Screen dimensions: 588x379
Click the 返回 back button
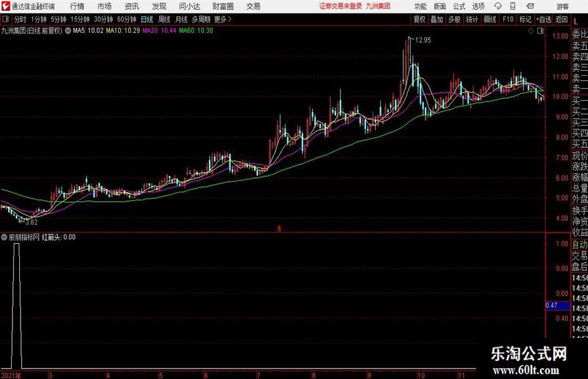(561, 19)
